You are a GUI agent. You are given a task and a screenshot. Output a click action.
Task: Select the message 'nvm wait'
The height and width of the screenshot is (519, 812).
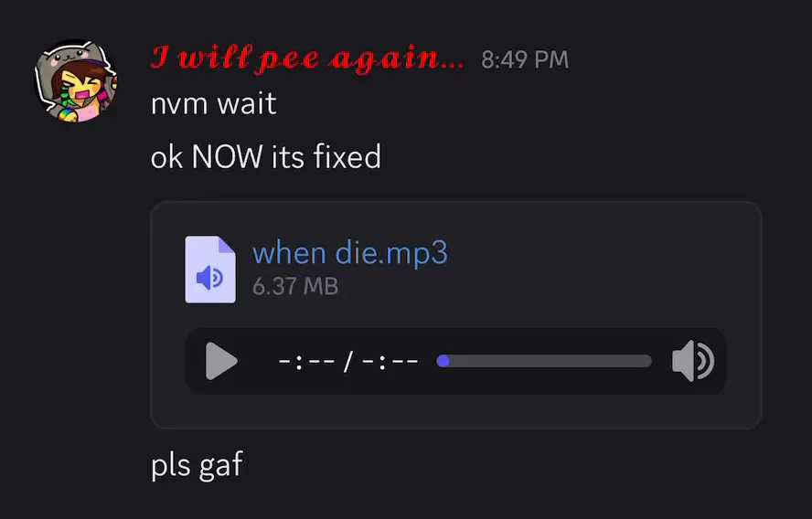coord(213,103)
